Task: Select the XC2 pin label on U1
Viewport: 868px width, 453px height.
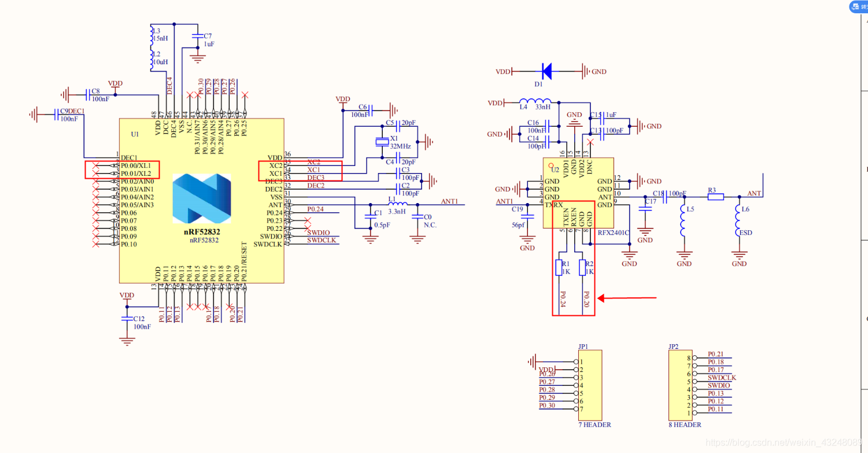Action: pyautogui.click(x=276, y=165)
